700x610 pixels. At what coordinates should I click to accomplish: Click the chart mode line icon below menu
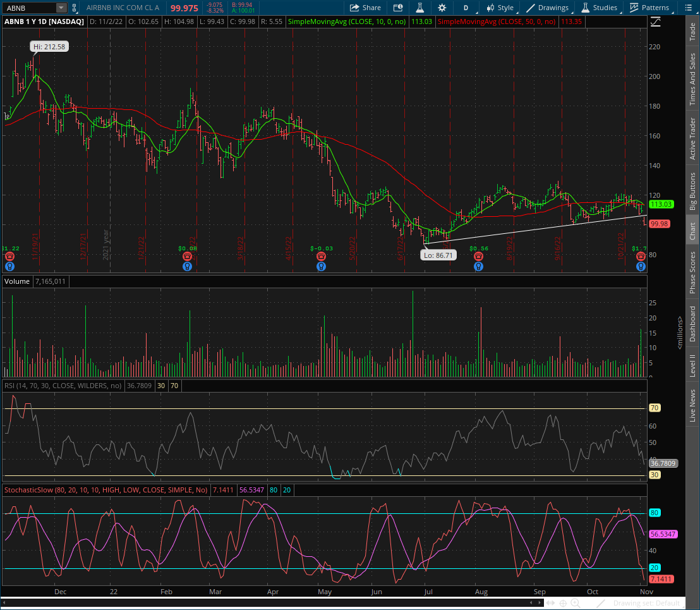[655, 21]
